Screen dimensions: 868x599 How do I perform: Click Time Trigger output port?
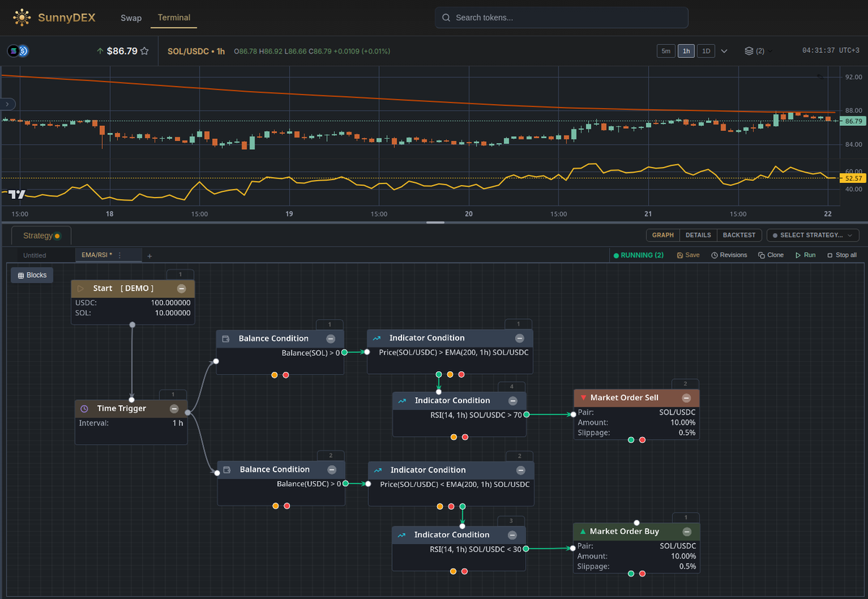click(188, 413)
